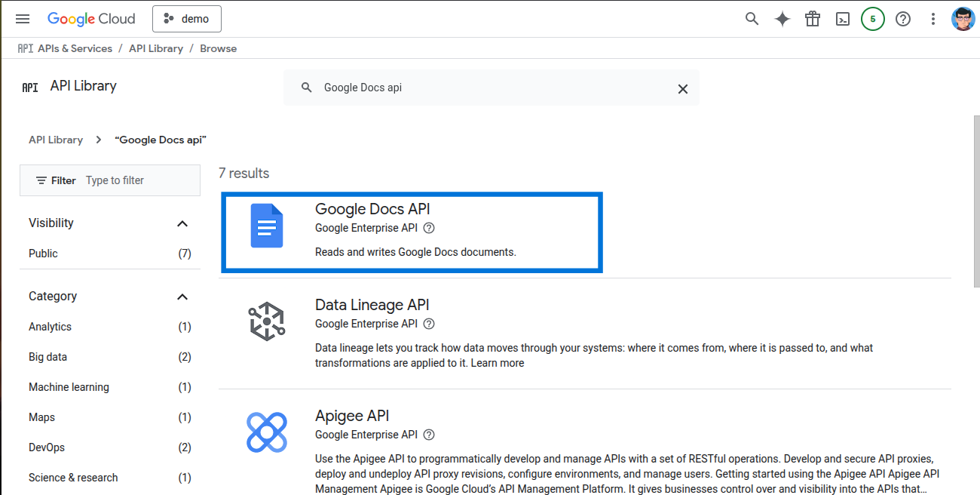Activate Cloud Shell terminal icon
Image resolution: width=980 pixels, height=495 pixels.
pos(843,19)
